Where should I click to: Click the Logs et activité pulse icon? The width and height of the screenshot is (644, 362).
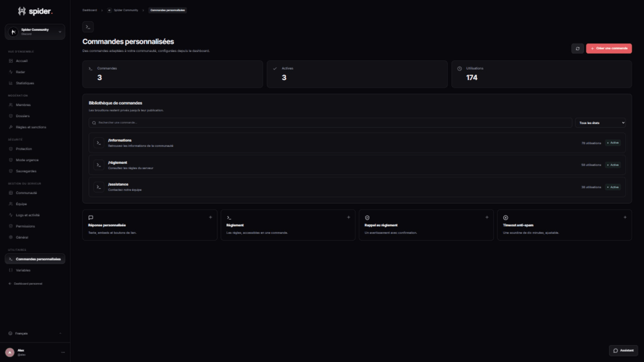(x=11, y=215)
